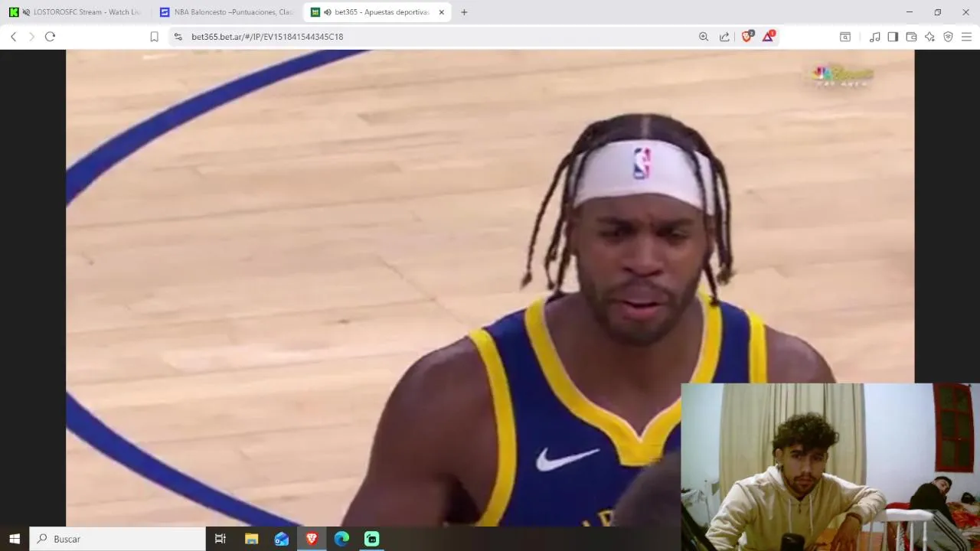The height and width of the screenshot is (551, 980).
Task: Select the bet365 Apuestas deportivas tab
Action: pos(377,12)
